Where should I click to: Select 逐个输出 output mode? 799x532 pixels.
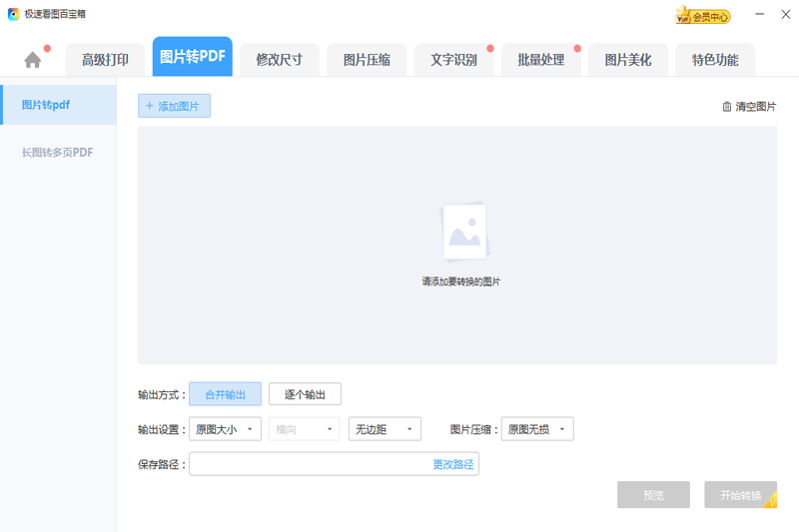point(305,394)
